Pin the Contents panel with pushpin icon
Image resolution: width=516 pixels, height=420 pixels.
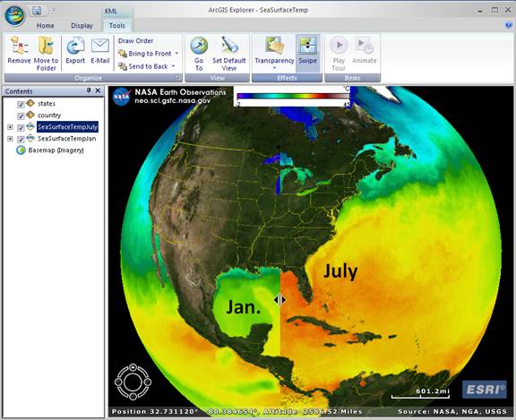click(x=89, y=90)
